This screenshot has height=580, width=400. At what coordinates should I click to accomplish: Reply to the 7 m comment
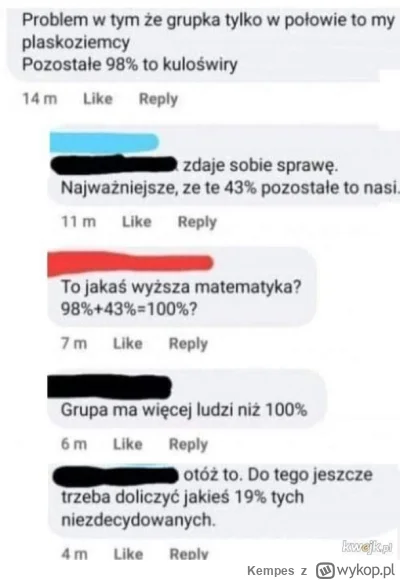188,344
